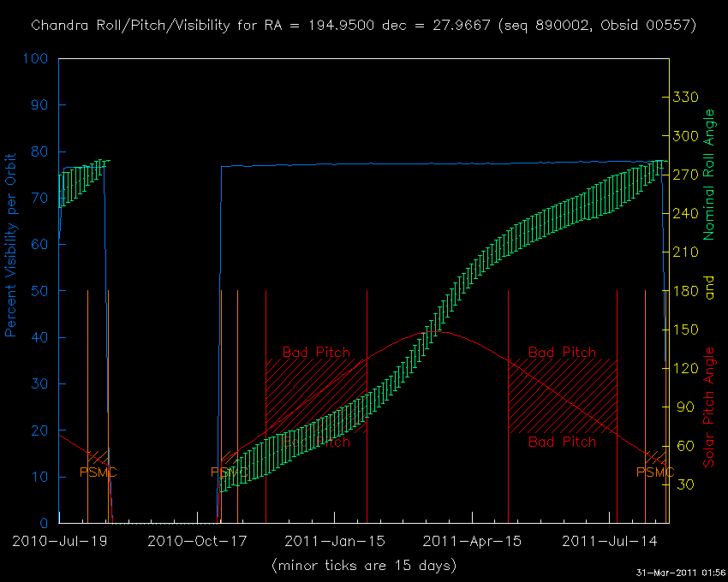Click the green 'Nominal Roll Angle' axis label
This screenshot has width=728, height=582.
pos(709,175)
